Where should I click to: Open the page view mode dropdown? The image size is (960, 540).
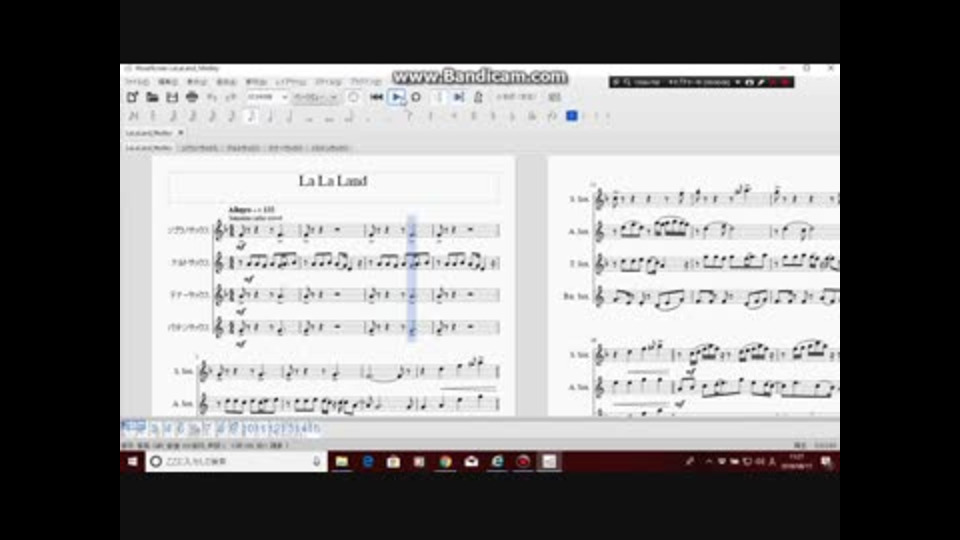(315, 97)
